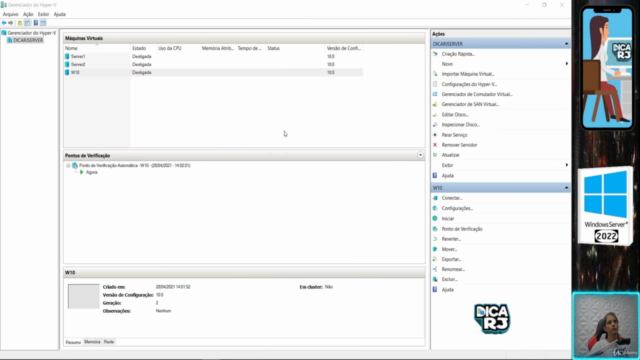Screen dimensions: 640x360
Task: Select Ponto de Verificação Automática W10 entry
Action: (134, 166)
